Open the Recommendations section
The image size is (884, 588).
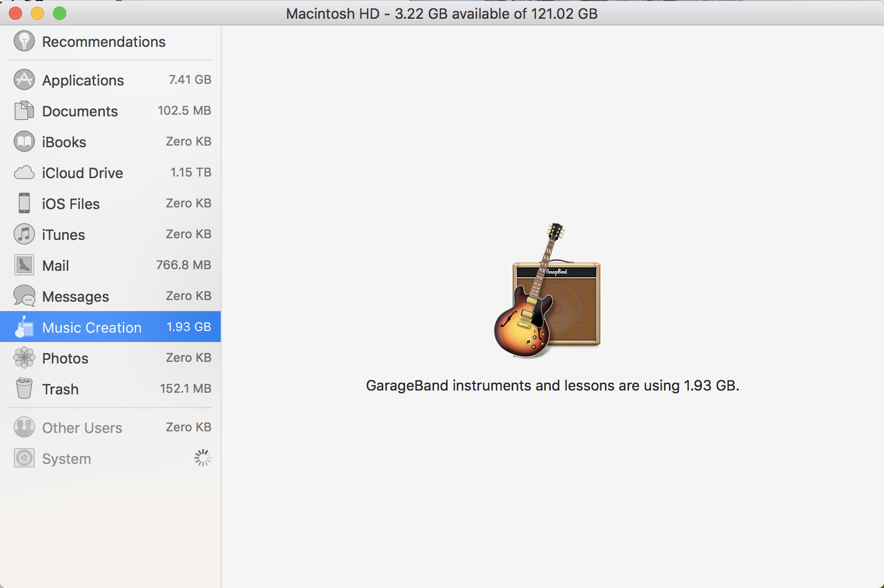(x=110, y=41)
